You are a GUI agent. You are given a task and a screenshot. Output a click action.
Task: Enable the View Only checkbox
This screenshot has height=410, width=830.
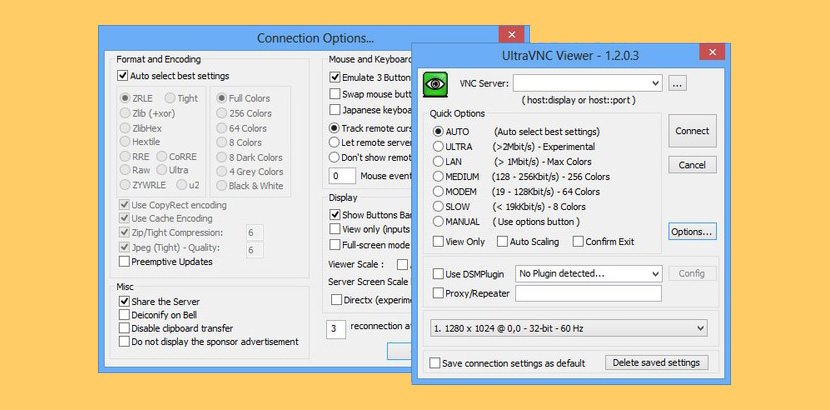438,241
